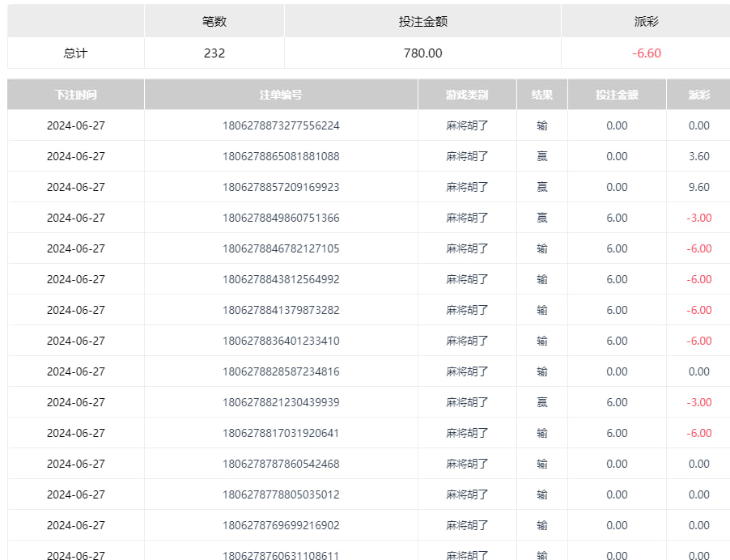730x560 pixels.
Task: Open bet order 1806278857209169923
Action: 281,187
